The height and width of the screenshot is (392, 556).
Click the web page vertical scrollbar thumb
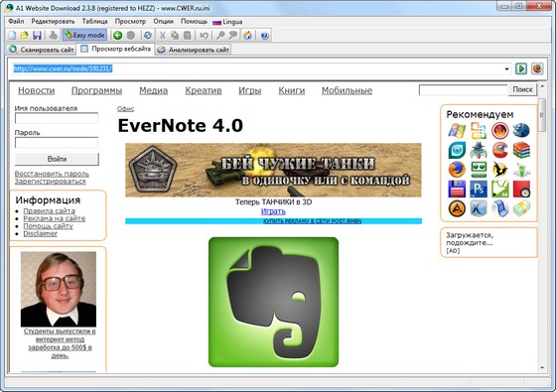coord(541,115)
